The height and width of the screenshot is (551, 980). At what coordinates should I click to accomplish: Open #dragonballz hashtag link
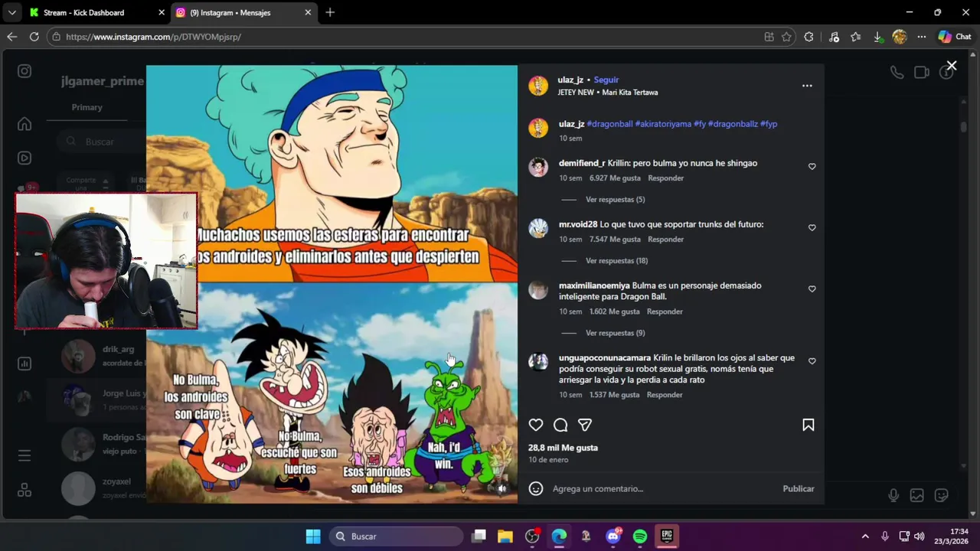click(733, 124)
